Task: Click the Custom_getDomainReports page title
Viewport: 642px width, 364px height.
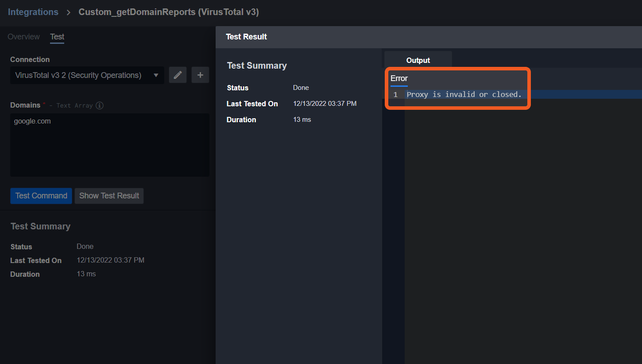Action: tap(169, 12)
